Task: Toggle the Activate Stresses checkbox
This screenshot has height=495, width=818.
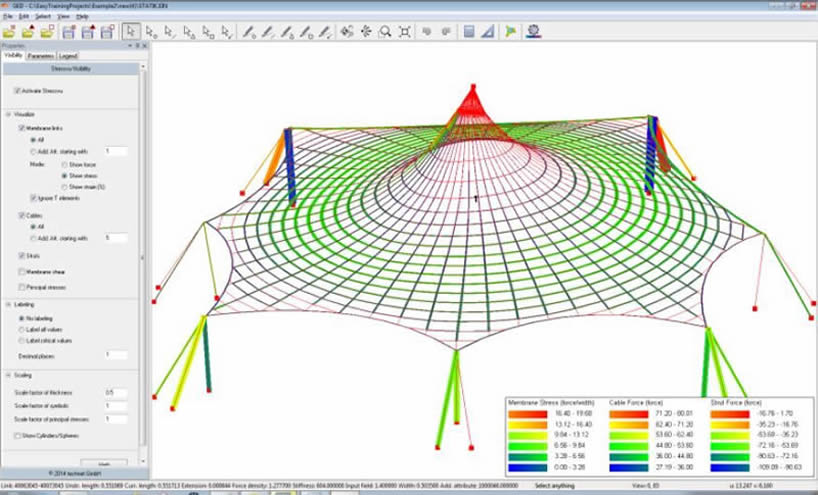Action: click(17, 91)
